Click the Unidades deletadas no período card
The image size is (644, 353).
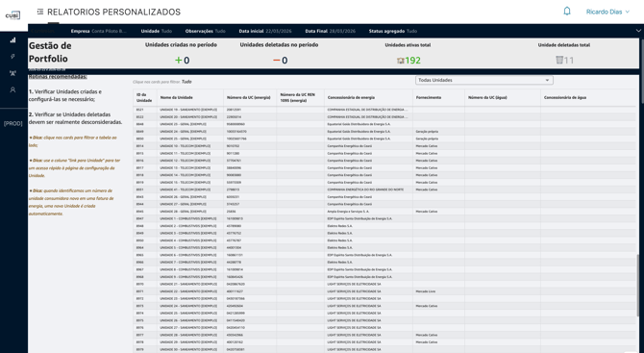pyautogui.click(x=280, y=54)
